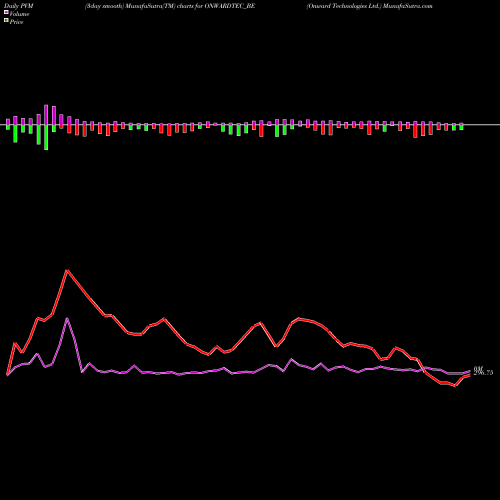Click the highest peak of the magenta volume line
This screenshot has height=500, width=500.
tap(67, 319)
